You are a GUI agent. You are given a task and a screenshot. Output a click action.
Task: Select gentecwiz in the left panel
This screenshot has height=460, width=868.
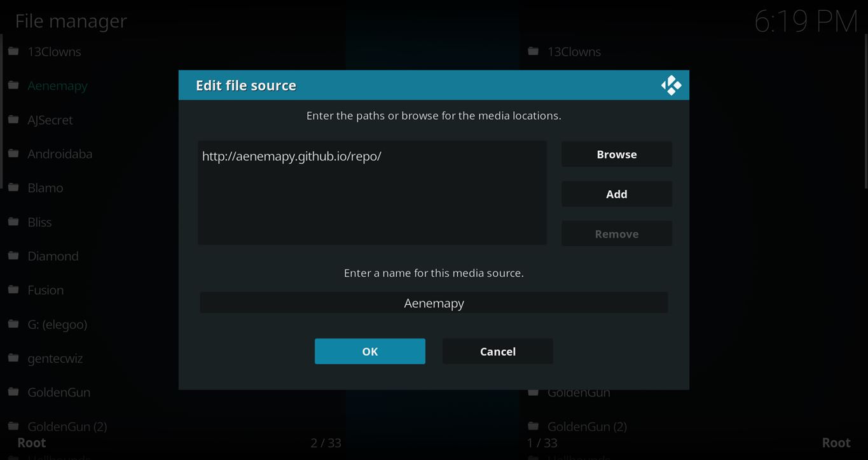coord(55,358)
